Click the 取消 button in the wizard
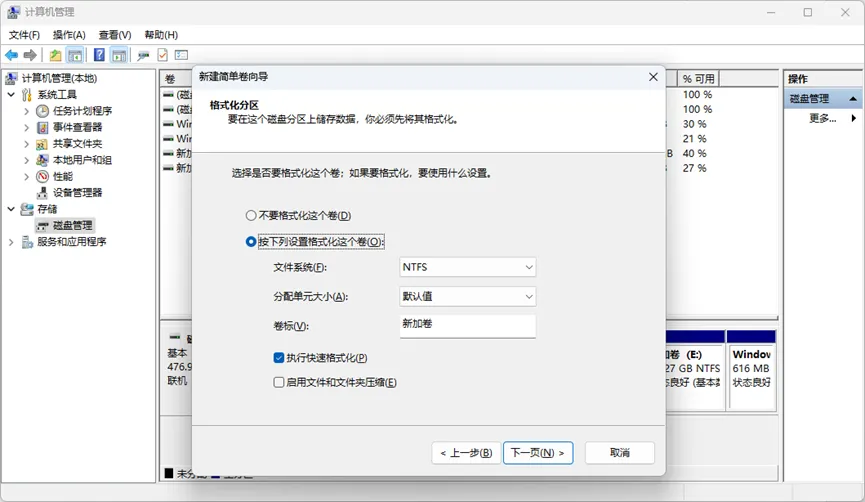Screen dimensions: 865x502 [619, 453]
